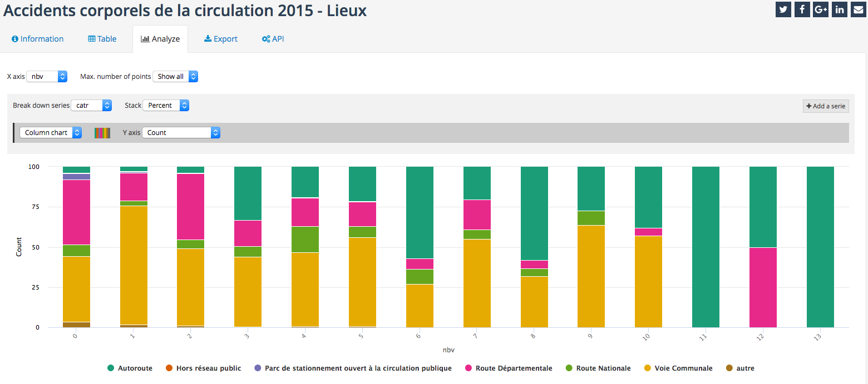Screen dimensions: 868x384
Task: Click the color palette icon
Action: point(102,133)
